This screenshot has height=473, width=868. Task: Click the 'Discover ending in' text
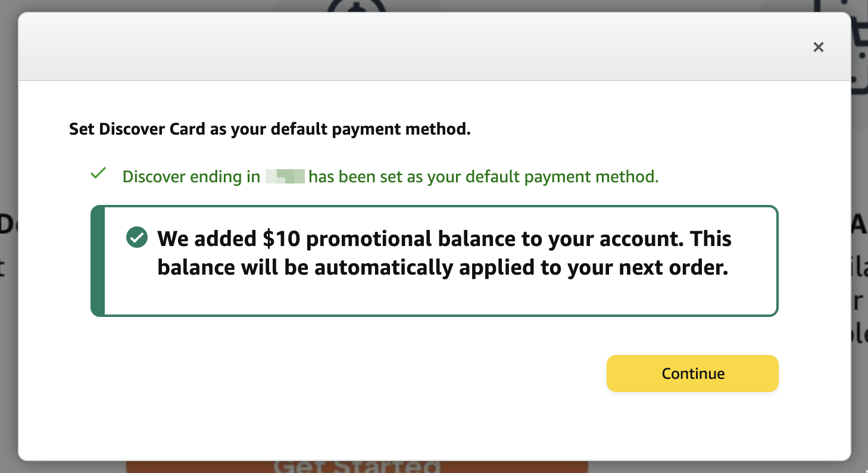pyautogui.click(x=191, y=177)
